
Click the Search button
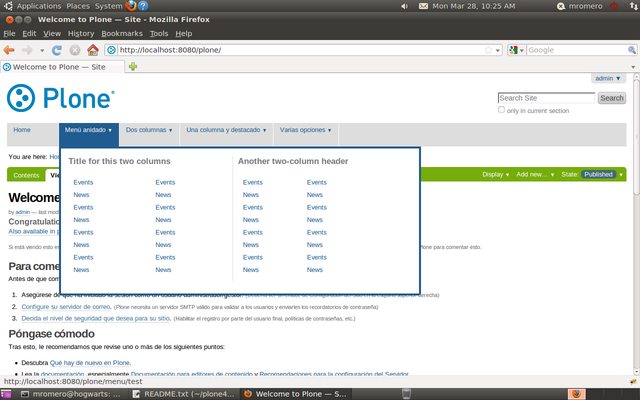[611, 98]
